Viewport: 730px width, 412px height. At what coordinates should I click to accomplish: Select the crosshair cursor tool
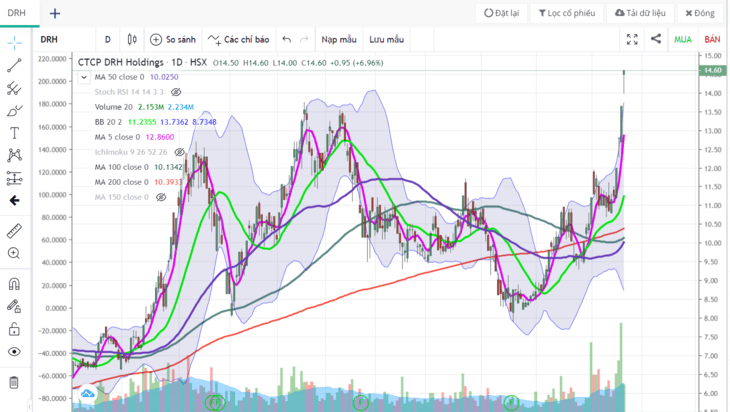pyautogui.click(x=14, y=43)
